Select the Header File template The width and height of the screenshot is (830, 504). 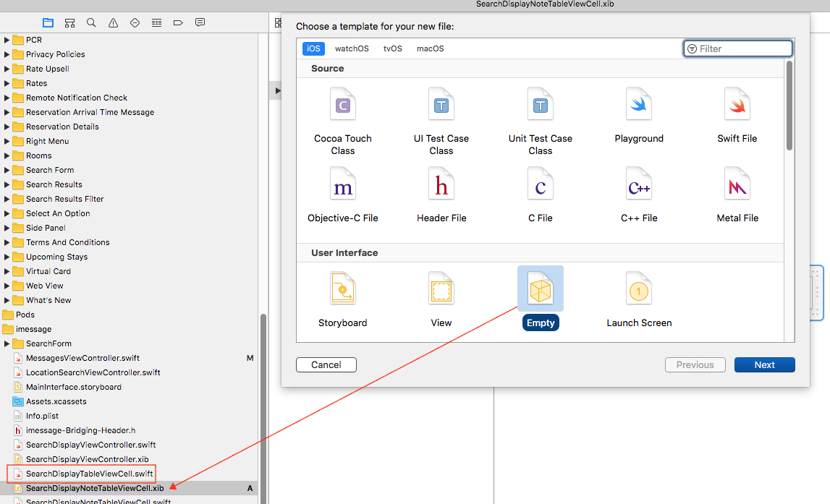tap(441, 195)
